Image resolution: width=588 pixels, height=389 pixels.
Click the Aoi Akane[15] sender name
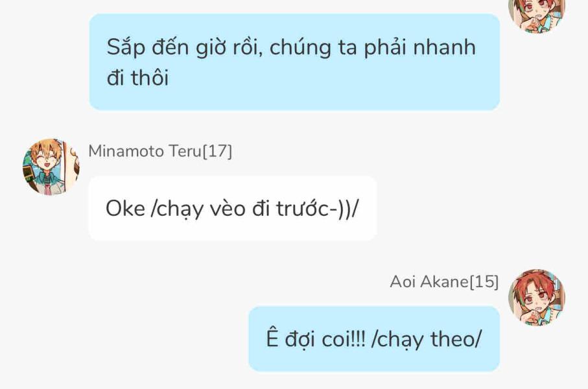coord(444,282)
